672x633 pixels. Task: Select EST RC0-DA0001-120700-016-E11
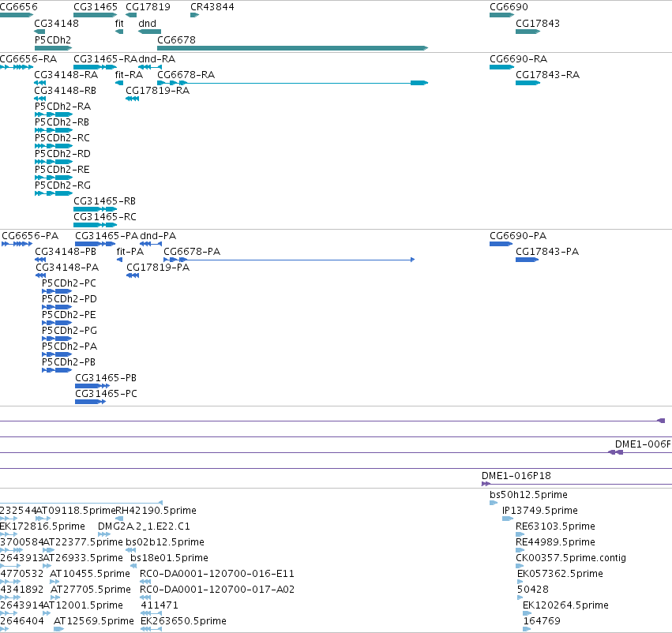[217, 574]
